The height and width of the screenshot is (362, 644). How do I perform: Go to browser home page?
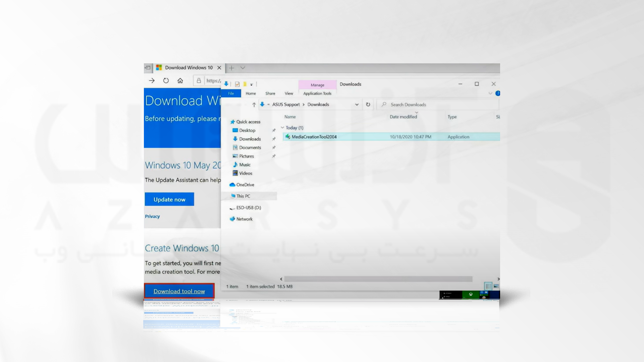click(x=180, y=81)
